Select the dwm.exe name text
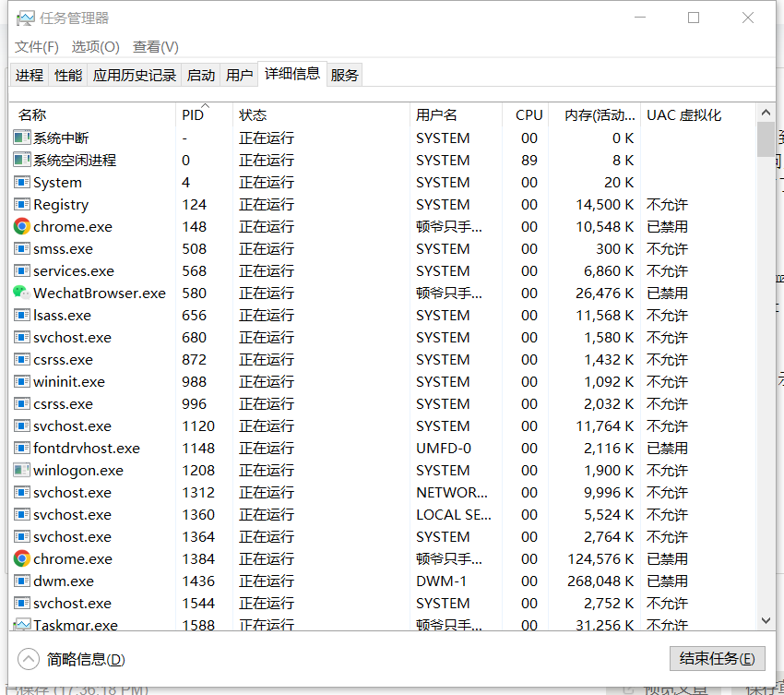The height and width of the screenshot is (695, 784). [x=64, y=581]
